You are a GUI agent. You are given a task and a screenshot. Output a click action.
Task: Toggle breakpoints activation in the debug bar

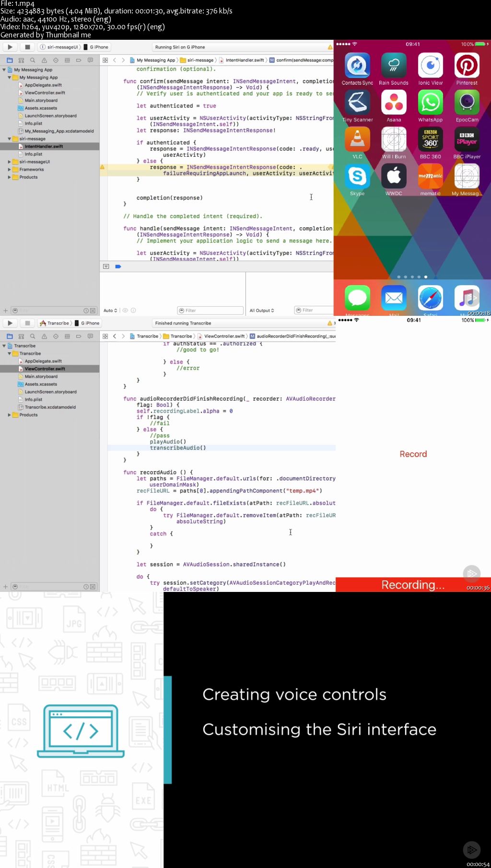118,266
